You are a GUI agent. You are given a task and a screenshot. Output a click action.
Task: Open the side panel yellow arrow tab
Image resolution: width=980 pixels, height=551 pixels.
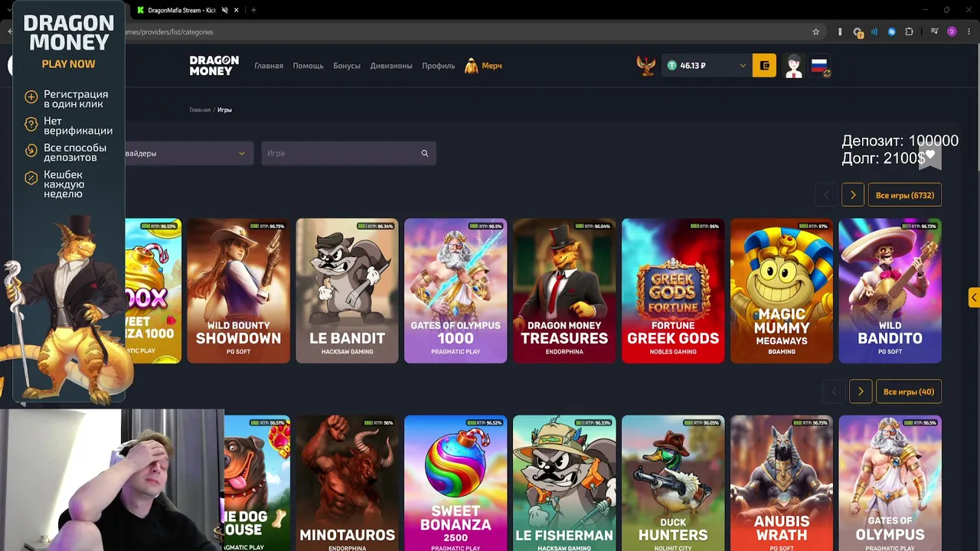tap(974, 297)
